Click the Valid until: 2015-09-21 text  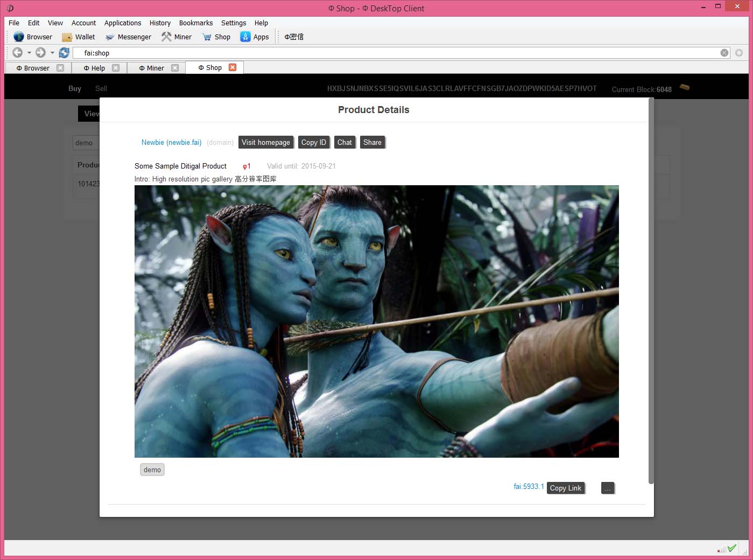[x=301, y=166]
